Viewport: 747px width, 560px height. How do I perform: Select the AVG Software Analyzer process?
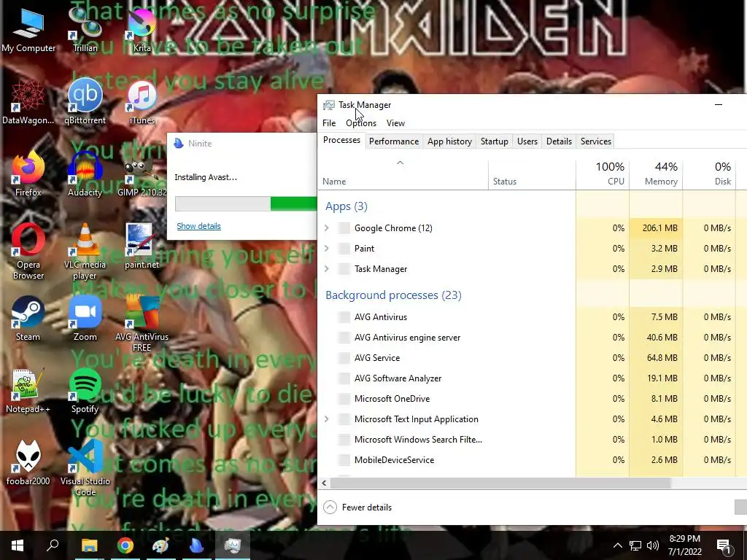(532, 378)
